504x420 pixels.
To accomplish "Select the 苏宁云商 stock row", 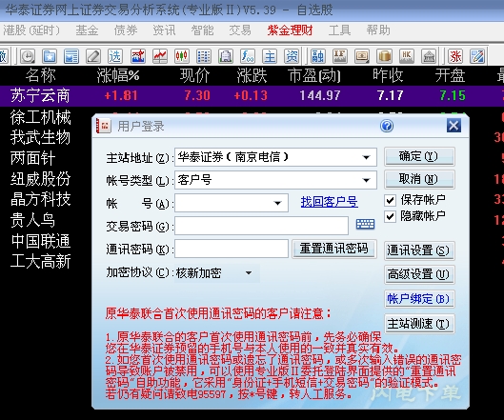I will (x=252, y=96).
